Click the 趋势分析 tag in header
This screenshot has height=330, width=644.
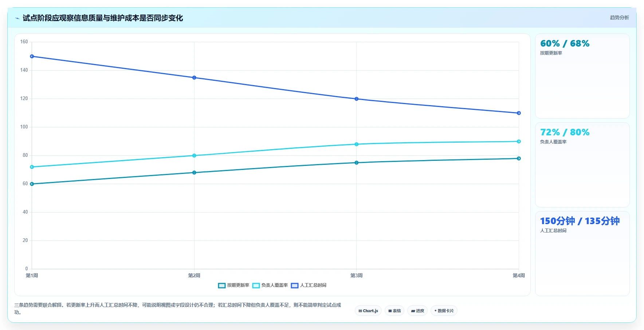pos(619,17)
